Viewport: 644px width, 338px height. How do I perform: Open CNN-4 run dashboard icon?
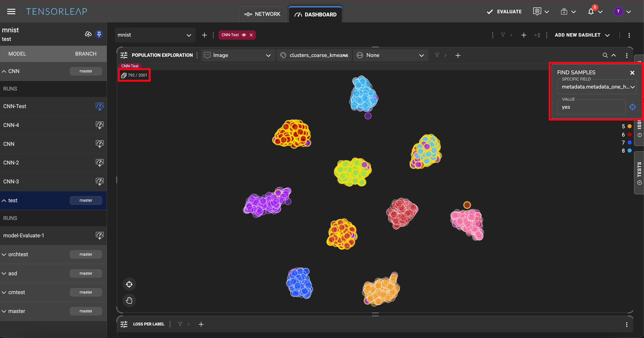(x=99, y=125)
